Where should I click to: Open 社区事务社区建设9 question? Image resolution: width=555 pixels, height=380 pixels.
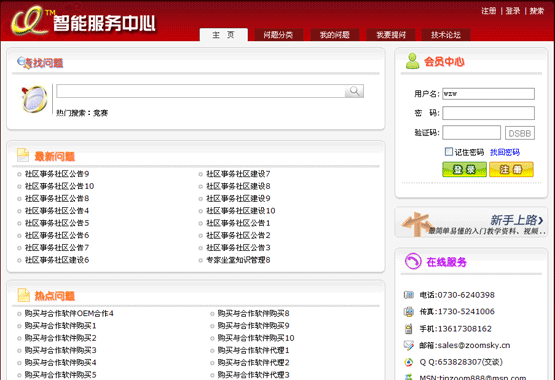tap(238, 198)
